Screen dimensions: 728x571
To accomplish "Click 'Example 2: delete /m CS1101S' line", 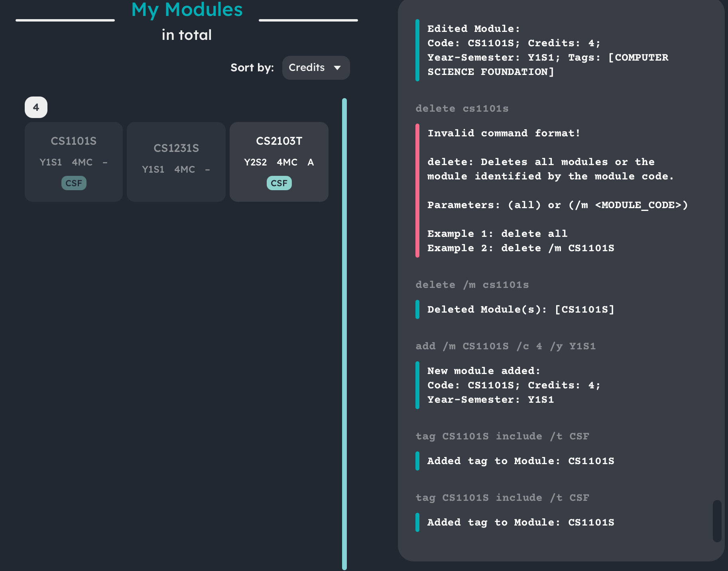I will click(x=521, y=248).
